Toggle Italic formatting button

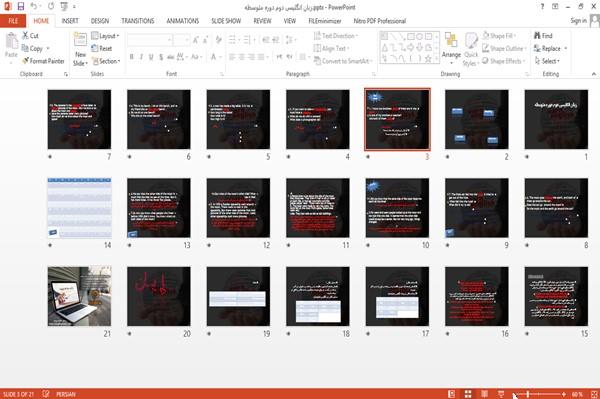tap(141, 57)
